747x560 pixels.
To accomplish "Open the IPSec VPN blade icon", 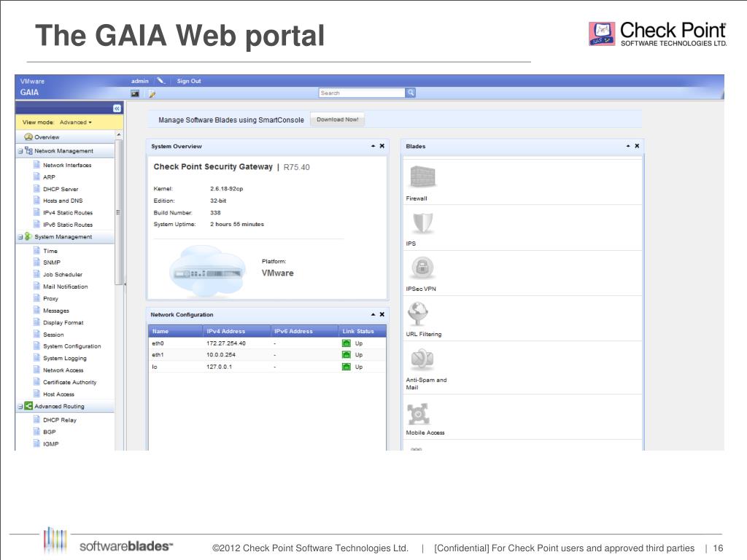I will tap(422, 268).
